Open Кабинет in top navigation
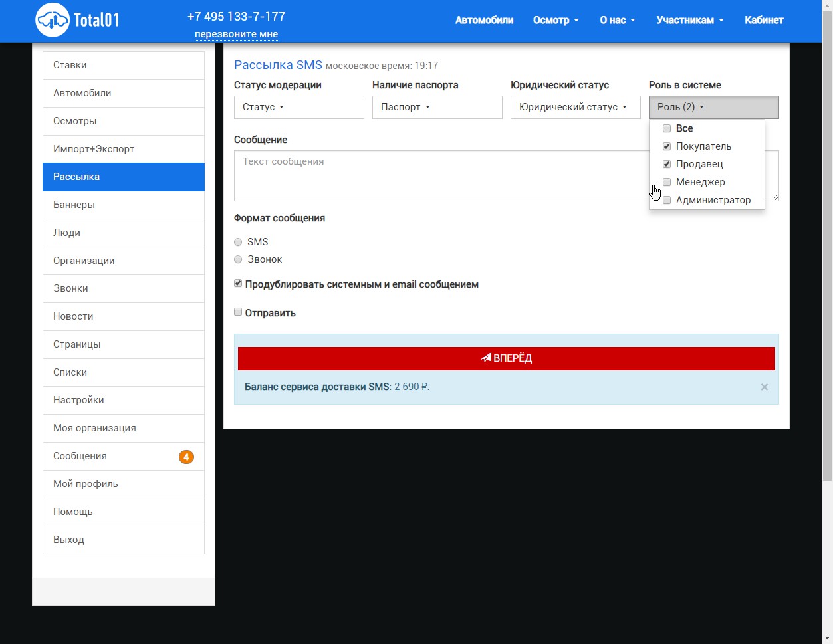The height and width of the screenshot is (644, 833). coord(764,20)
